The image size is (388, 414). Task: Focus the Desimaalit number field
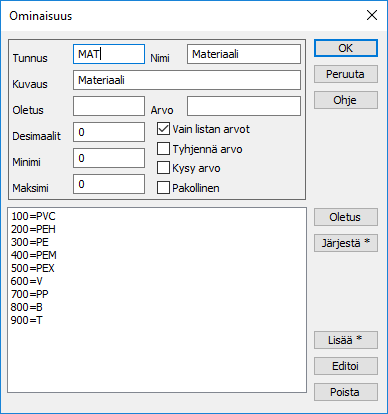tap(109, 132)
